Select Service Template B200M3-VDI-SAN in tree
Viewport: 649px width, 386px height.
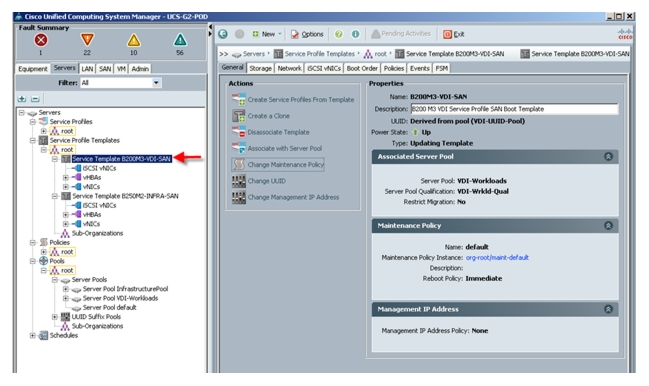point(121,159)
